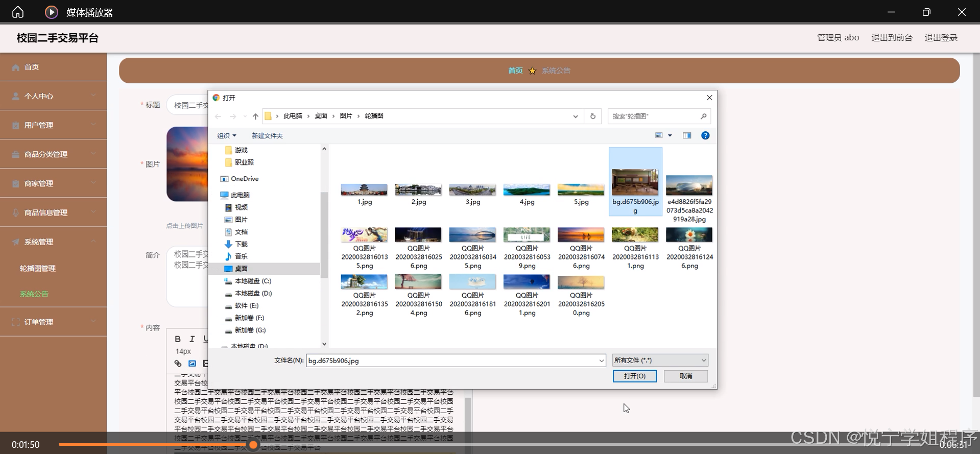Expand the 商品分类管理 sidebar menu
The height and width of the screenshot is (454, 980).
point(54,154)
